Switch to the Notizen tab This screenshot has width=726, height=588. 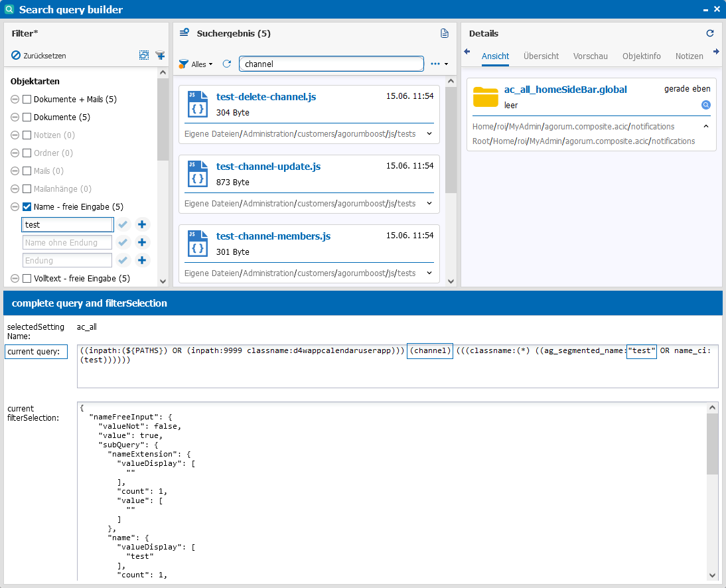pos(689,56)
